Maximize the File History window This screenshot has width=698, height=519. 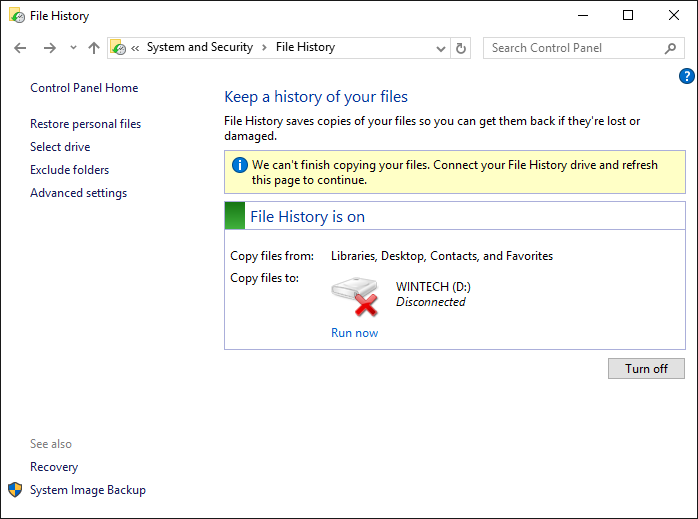[x=628, y=16]
